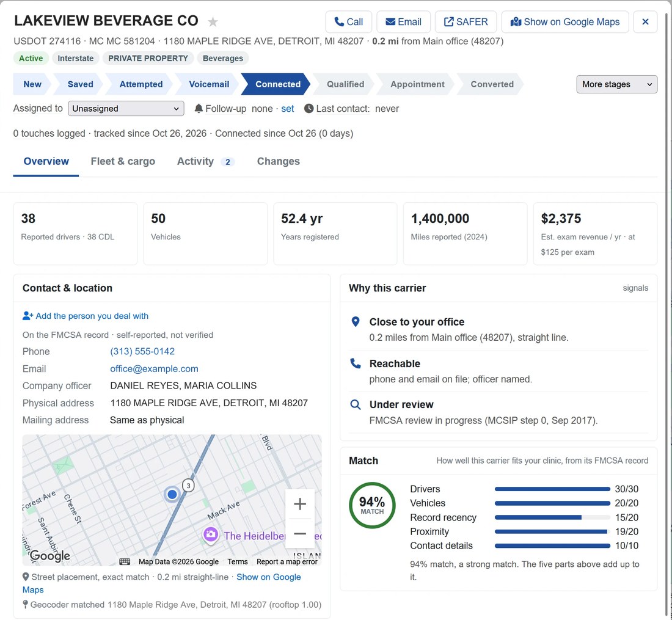Click the Email button in header
The width and height of the screenshot is (672, 620).
click(x=403, y=22)
